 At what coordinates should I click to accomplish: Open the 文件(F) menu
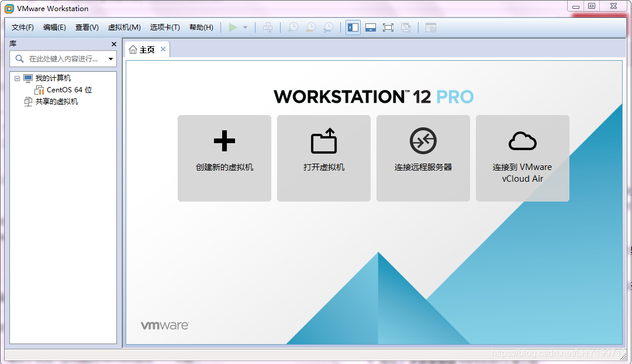[23, 27]
